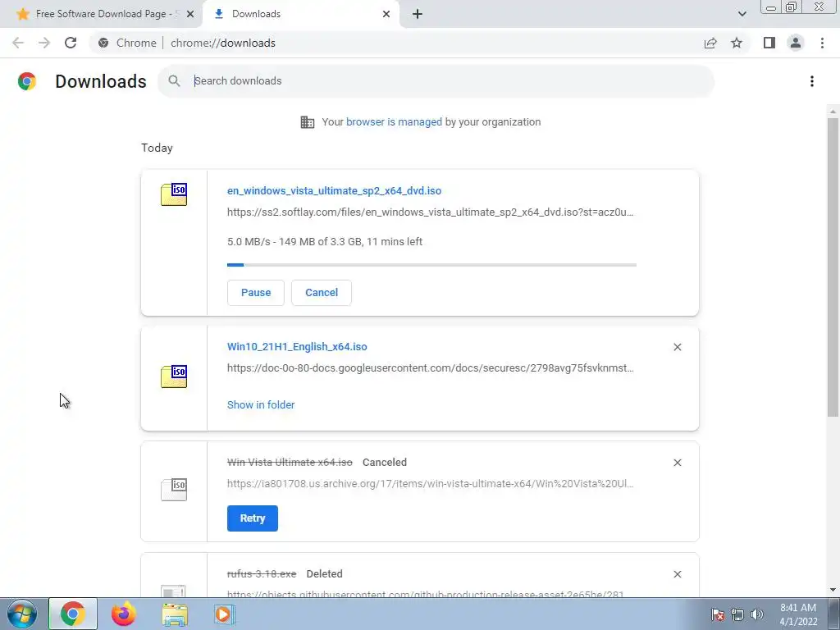Click the 'Canceled' status label
Image resolution: width=840 pixels, height=630 pixels.
point(385,463)
